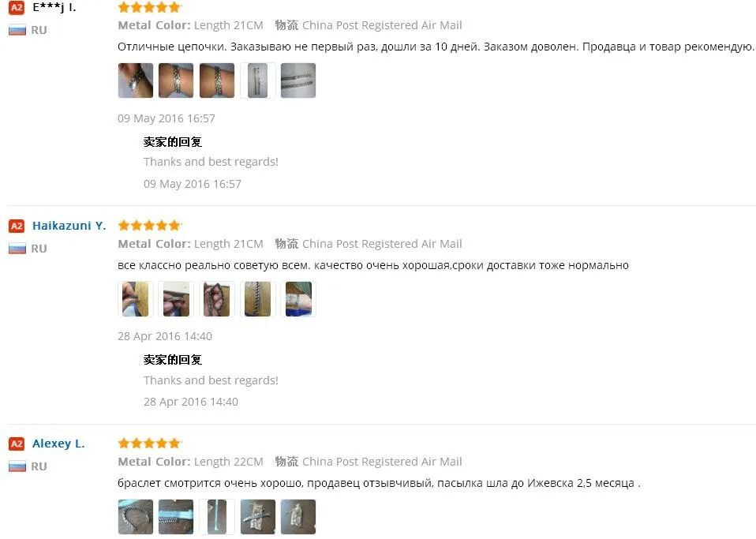This screenshot has width=756, height=539.
Task: Open the blue-sleeve wrist photo in Haikazuni's review
Action: click(298, 299)
